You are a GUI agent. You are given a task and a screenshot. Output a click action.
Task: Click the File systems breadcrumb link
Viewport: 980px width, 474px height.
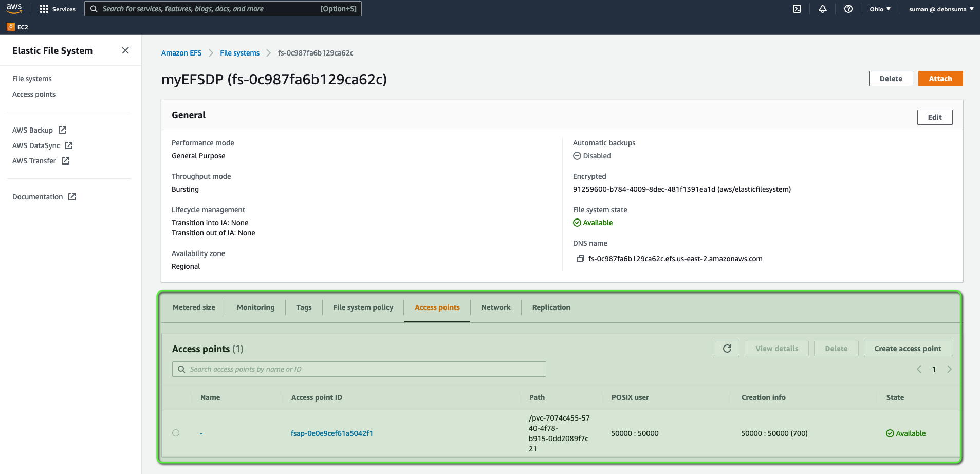[239, 53]
